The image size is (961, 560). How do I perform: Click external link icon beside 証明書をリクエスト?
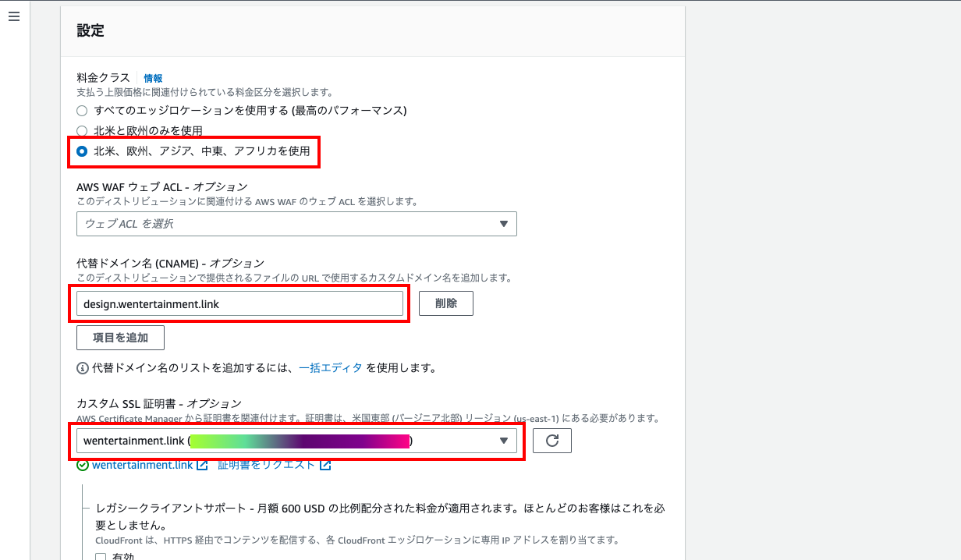[x=325, y=466]
